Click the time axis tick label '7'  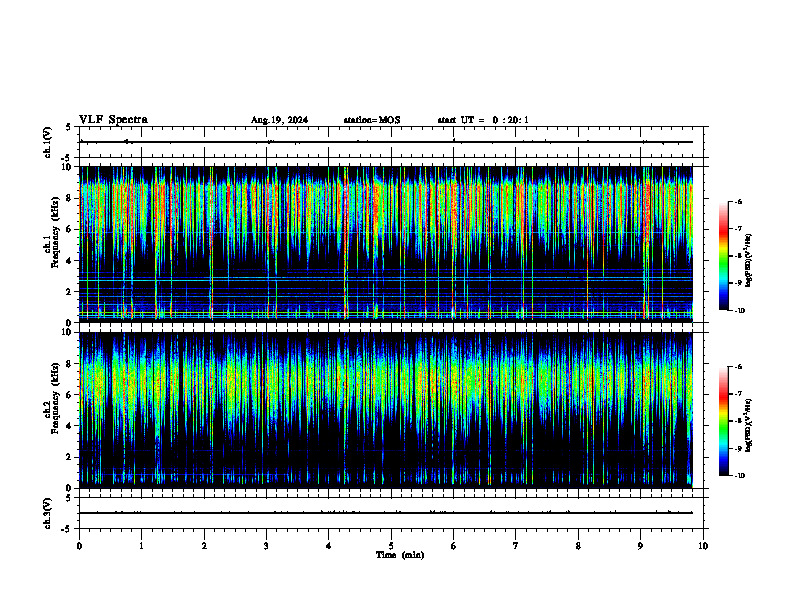[515, 546]
